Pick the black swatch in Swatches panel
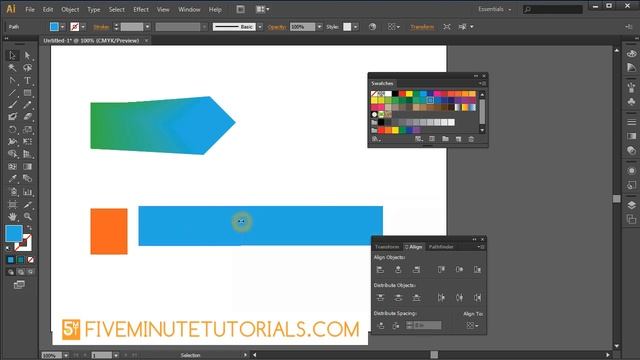Screen dimensions: 640x360 (x=395, y=94)
